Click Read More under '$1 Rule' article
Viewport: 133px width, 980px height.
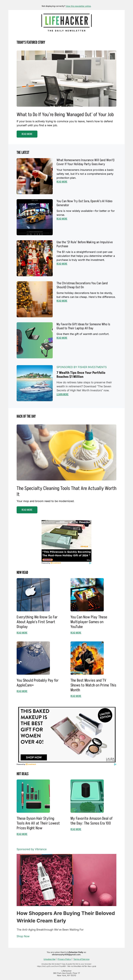coord(62,264)
